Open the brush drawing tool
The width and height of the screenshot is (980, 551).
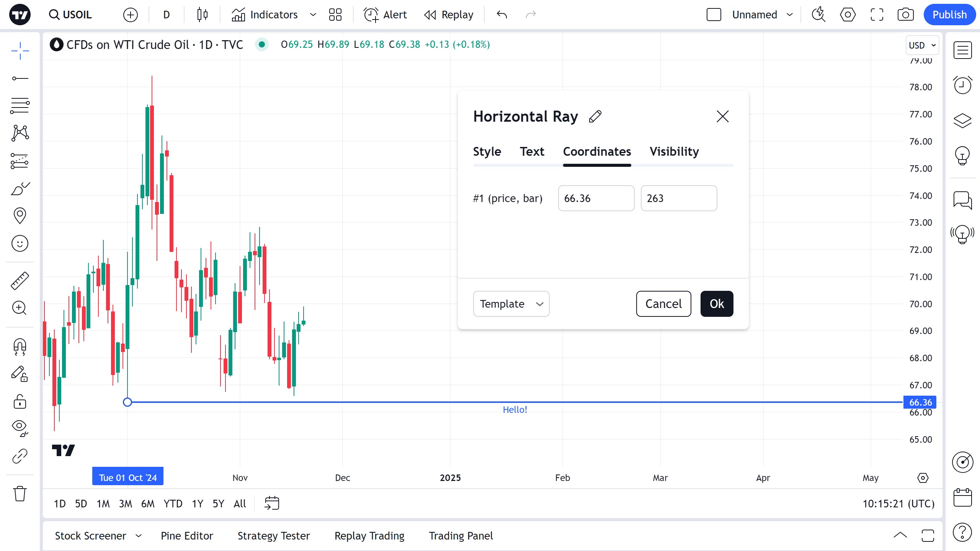pyautogui.click(x=20, y=189)
